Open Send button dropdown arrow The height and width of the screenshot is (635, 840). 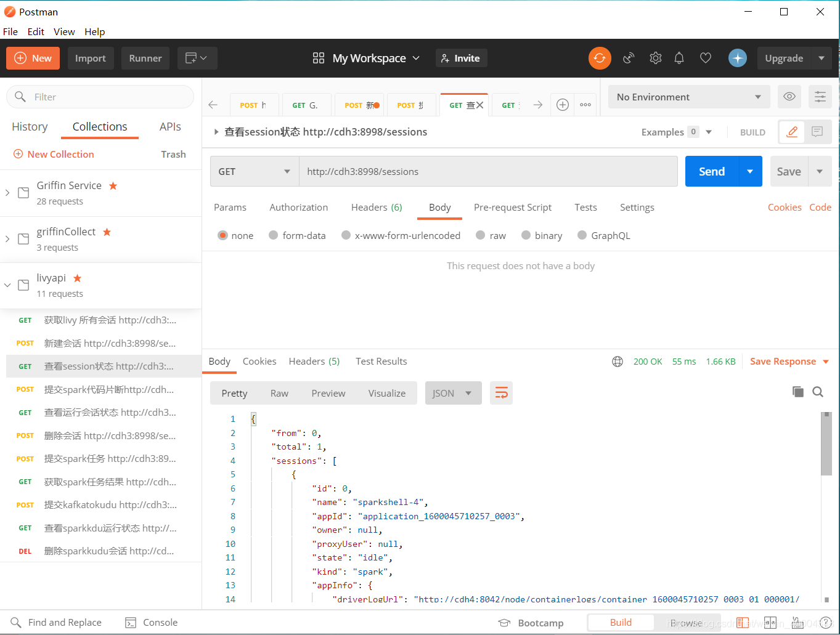[750, 171]
